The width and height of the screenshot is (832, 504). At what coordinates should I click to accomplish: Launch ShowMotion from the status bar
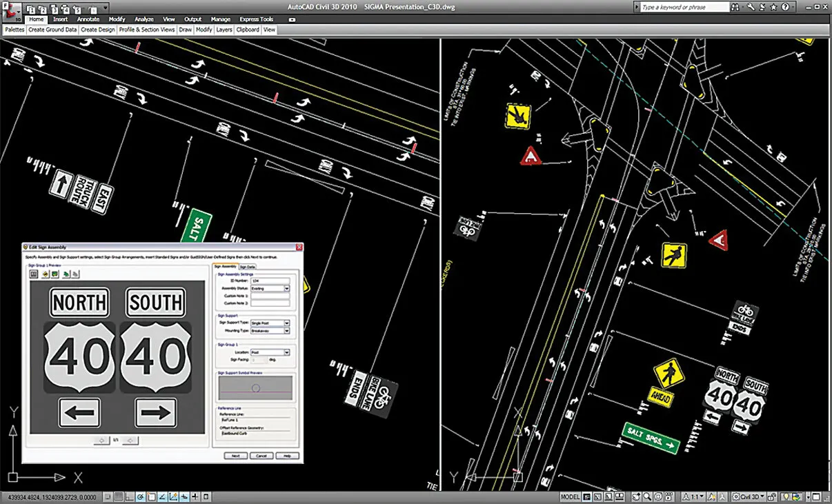click(668, 496)
